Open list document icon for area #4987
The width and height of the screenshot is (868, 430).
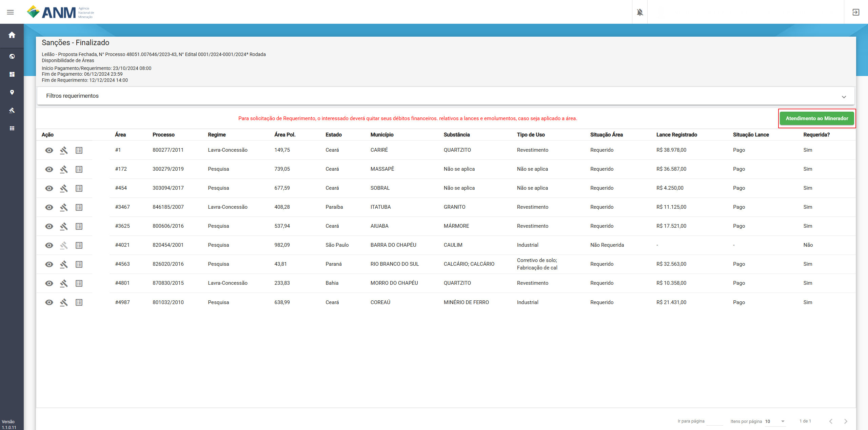tap(79, 302)
